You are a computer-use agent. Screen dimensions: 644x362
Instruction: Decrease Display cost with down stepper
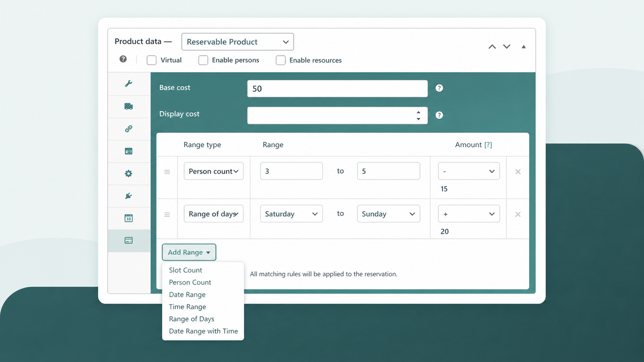(419, 119)
